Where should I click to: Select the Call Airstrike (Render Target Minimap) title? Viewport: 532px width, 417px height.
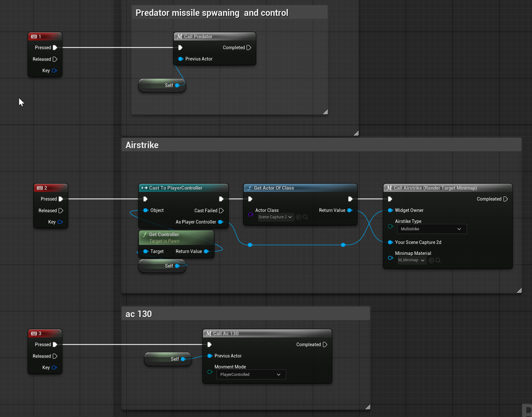(x=435, y=188)
